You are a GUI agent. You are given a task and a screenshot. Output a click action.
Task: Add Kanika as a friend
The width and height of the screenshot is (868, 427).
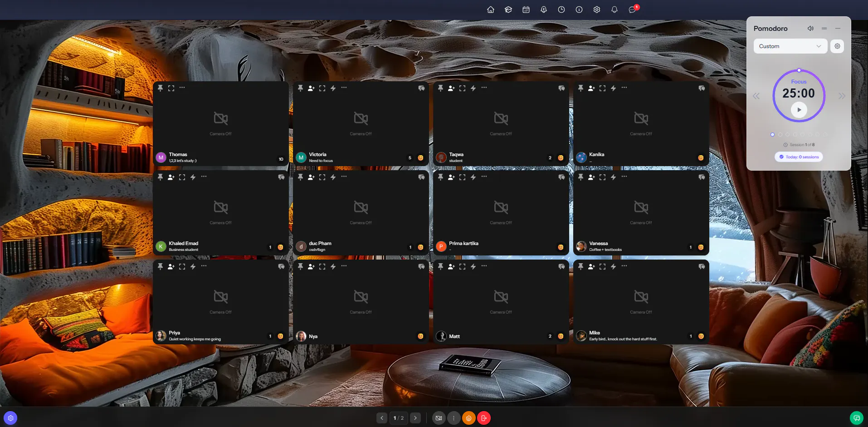(591, 88)
